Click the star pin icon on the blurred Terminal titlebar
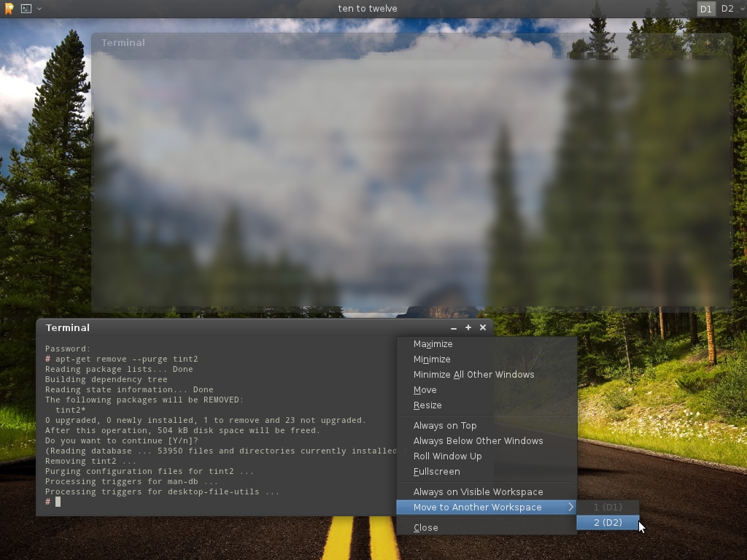Viewport: 747px width, 560px height. (x=707, y=42)
